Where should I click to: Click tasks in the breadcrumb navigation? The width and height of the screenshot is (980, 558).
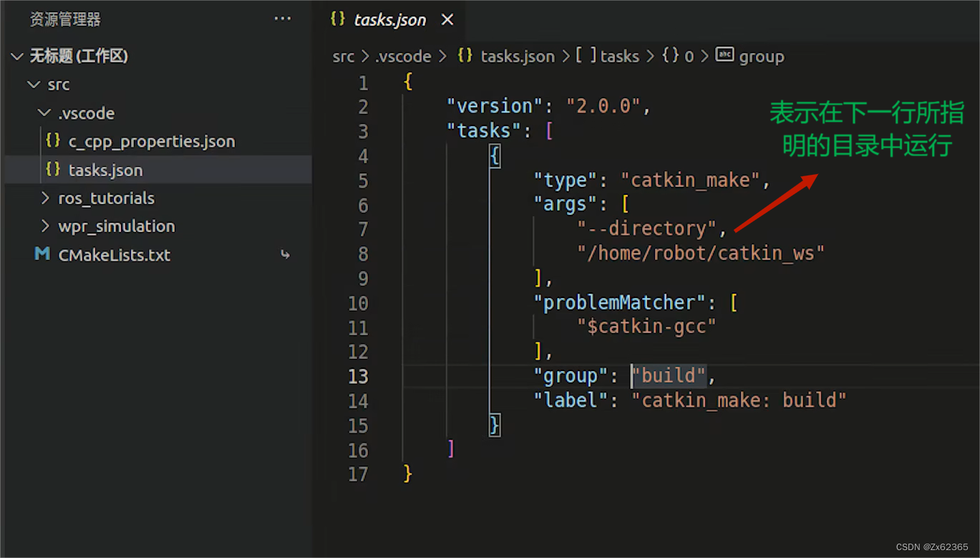[x=618, y=56]
